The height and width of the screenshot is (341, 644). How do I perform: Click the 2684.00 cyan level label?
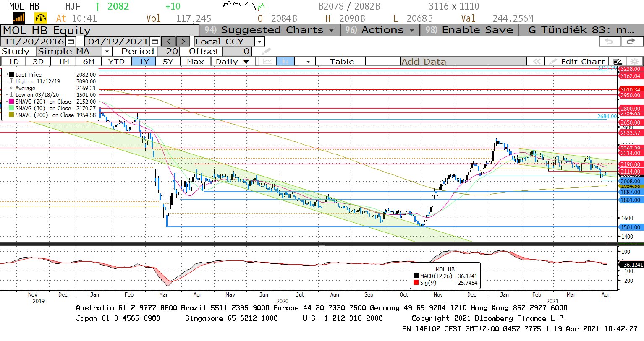pos(607,116)
